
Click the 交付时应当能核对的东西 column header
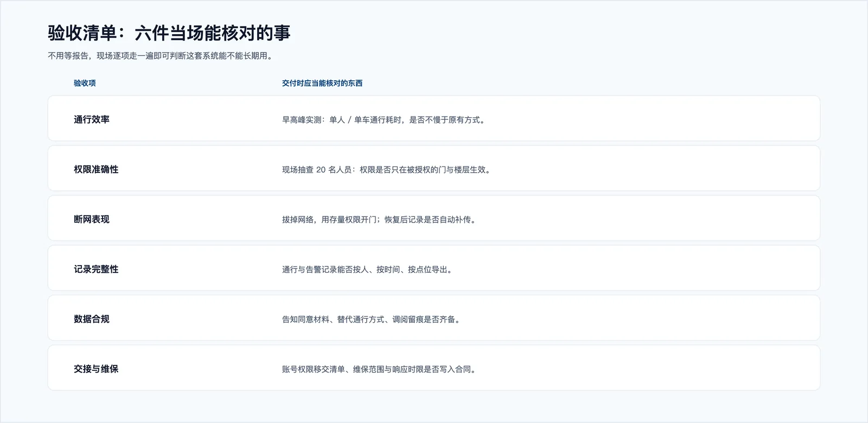322,83
